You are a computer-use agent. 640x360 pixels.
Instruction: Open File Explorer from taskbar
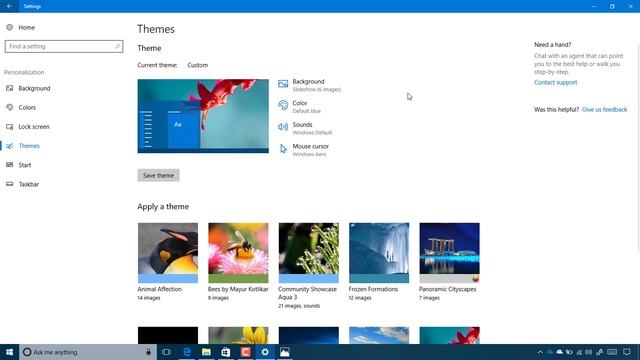coord(206,352)
